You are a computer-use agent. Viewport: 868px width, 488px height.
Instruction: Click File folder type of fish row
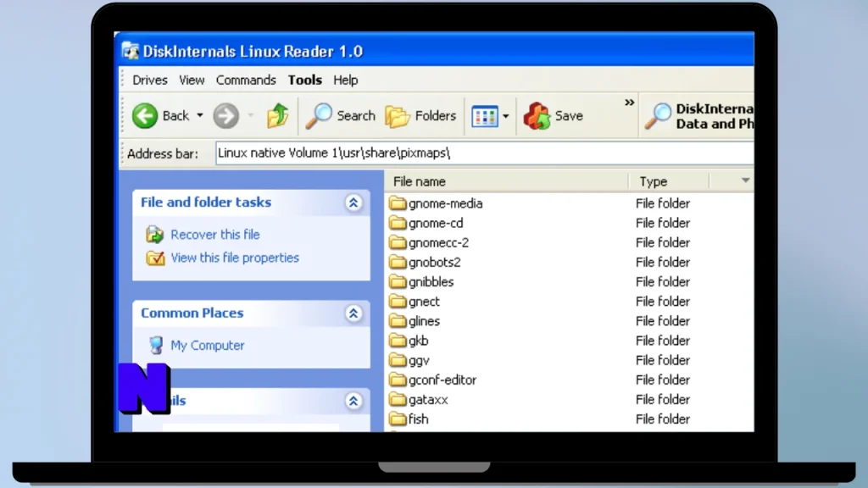663,419
